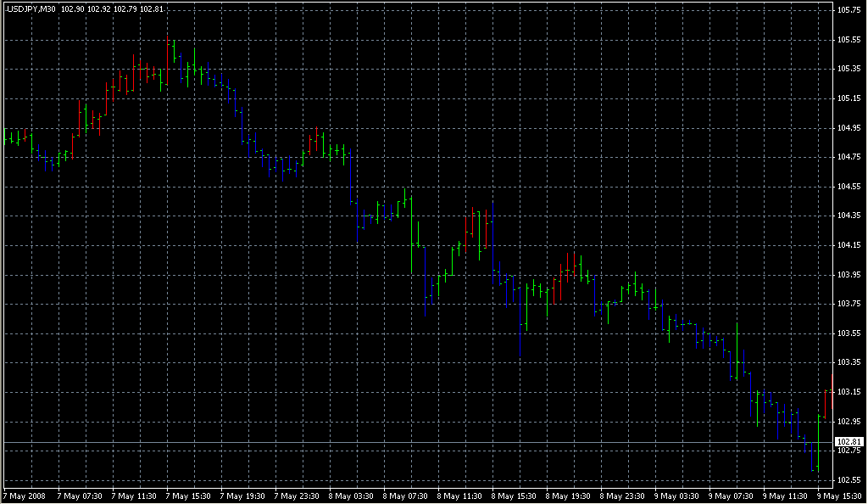Select the 7 May 11:30 time label
Image resolution: width=868 pixels, height=504 pixels.
pos(135,496)
